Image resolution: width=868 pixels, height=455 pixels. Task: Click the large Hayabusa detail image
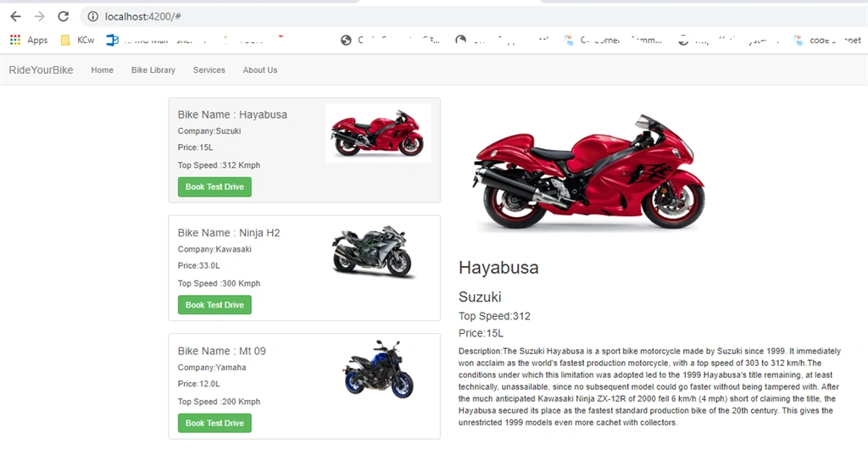[x=589, y=172]
